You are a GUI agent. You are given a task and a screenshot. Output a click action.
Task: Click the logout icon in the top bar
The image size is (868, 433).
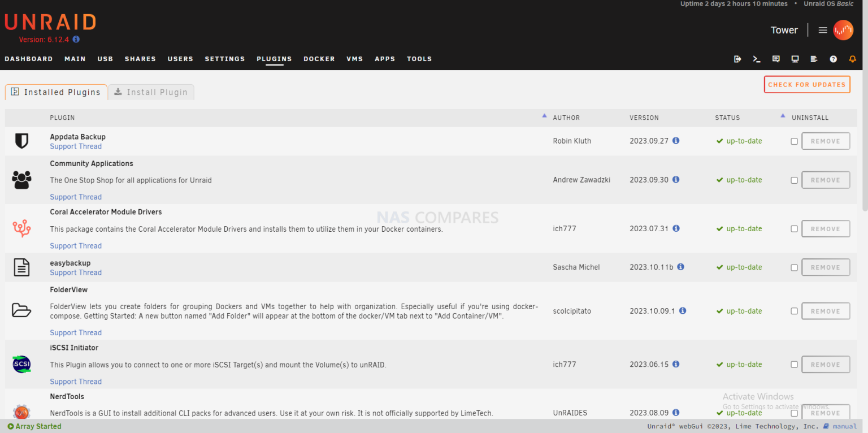737,59
